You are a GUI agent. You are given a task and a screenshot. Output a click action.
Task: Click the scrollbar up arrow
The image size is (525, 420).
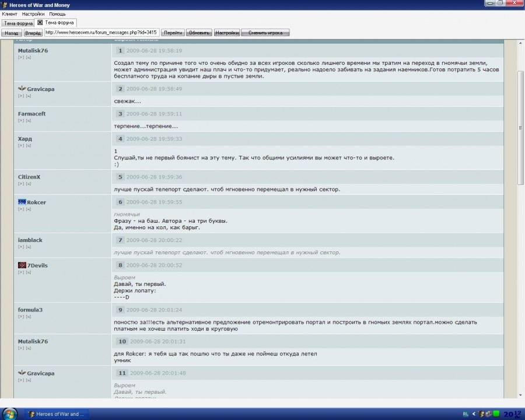(x=520, y=43)
